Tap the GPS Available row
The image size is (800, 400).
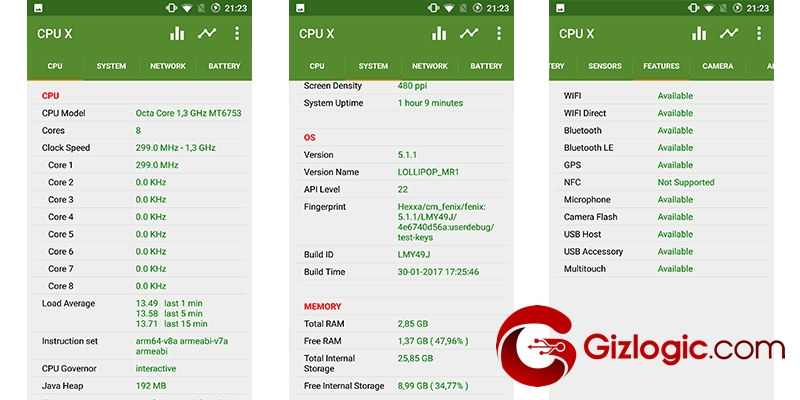pyautogui.click(x=661, y=165)
